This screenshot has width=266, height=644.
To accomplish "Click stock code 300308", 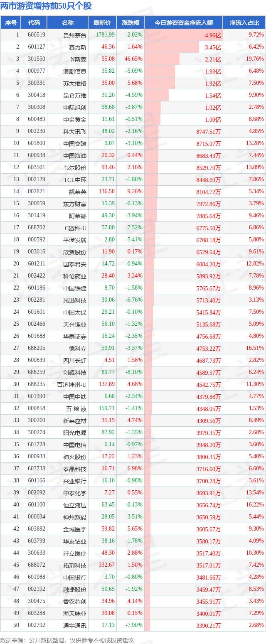I will pyautogui.click(x=37, y=107).
